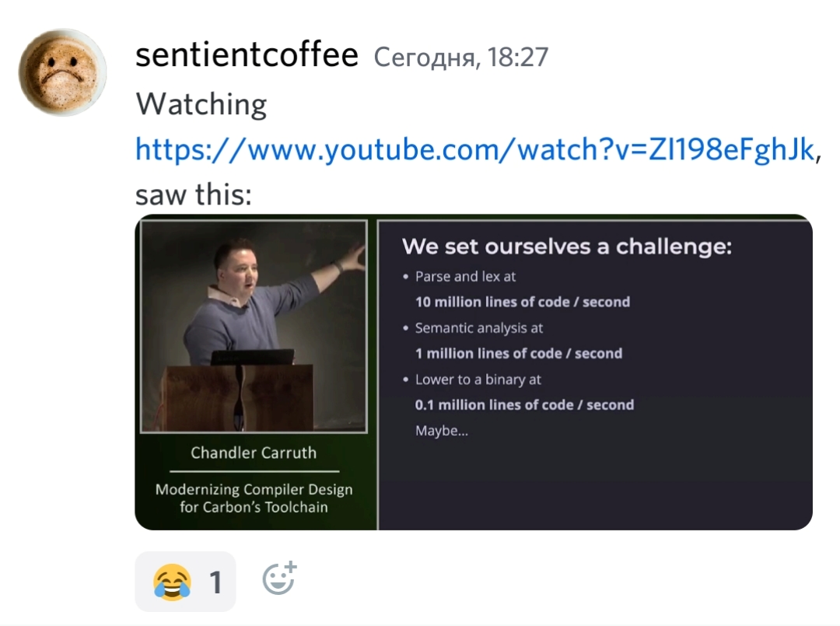Click the "Parse and lex at" bullet
The height and width of the screenshot is (626, 840).
point(466,276)
